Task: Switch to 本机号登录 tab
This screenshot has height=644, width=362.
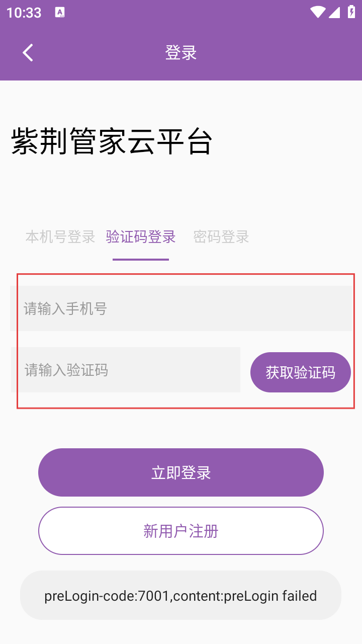Action: 60,236
